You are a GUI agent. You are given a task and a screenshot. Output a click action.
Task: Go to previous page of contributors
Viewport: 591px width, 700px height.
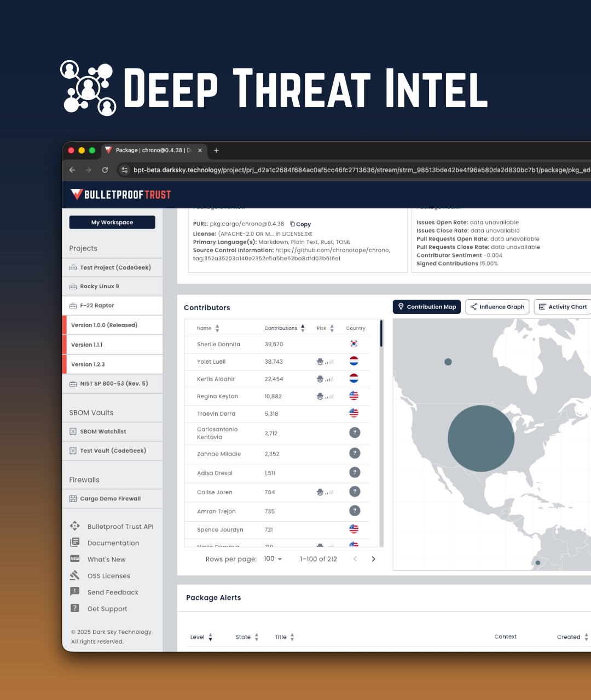pos(355,559)
